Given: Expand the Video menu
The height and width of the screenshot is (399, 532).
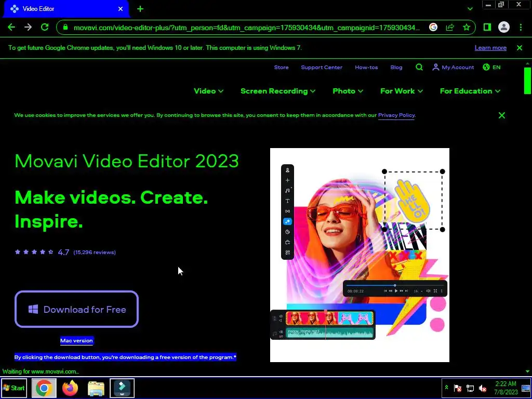Looking at the screenshot, I should pos(209,91).
